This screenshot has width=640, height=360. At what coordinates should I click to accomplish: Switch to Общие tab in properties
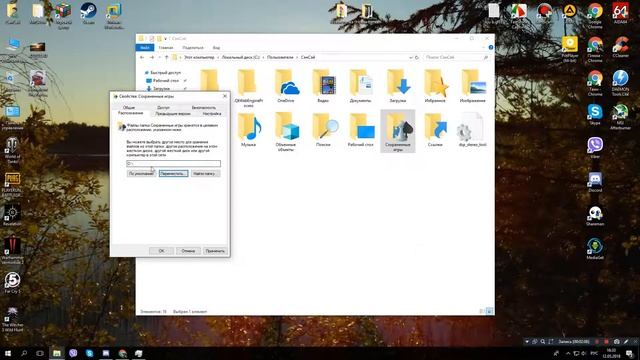[129, 107]
